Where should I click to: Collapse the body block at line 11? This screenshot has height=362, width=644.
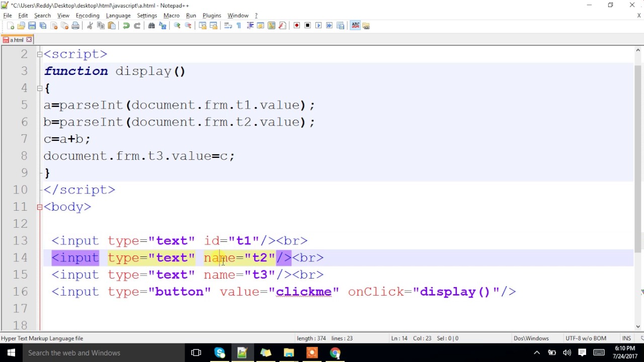click(x=40, y=207)
